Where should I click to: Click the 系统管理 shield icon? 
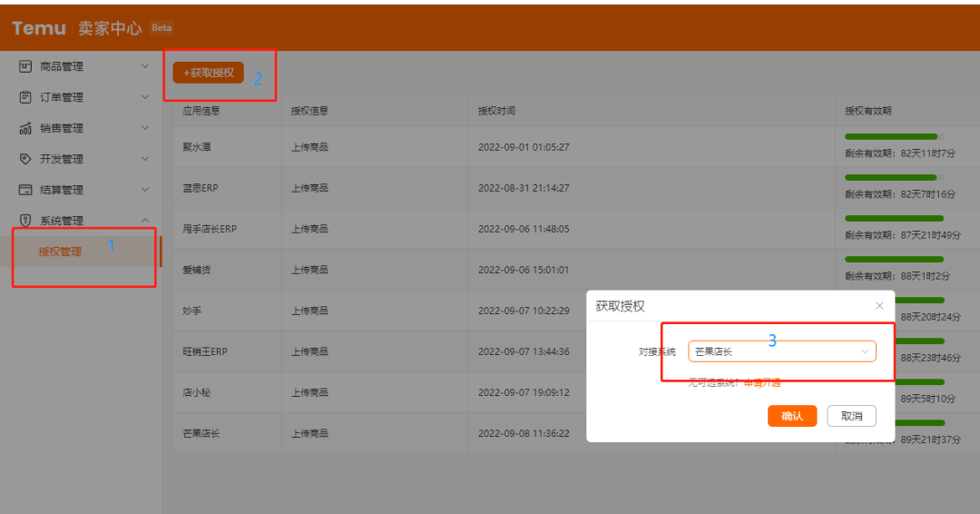25,220
